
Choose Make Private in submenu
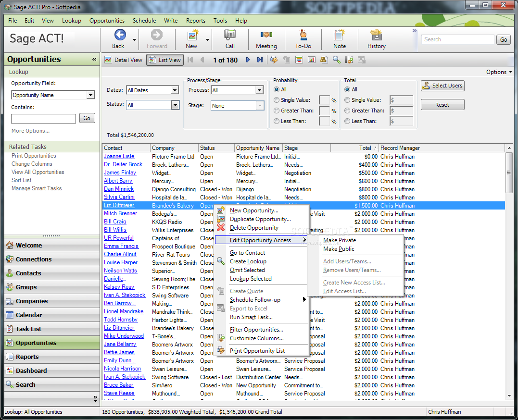tap(340, 240)
